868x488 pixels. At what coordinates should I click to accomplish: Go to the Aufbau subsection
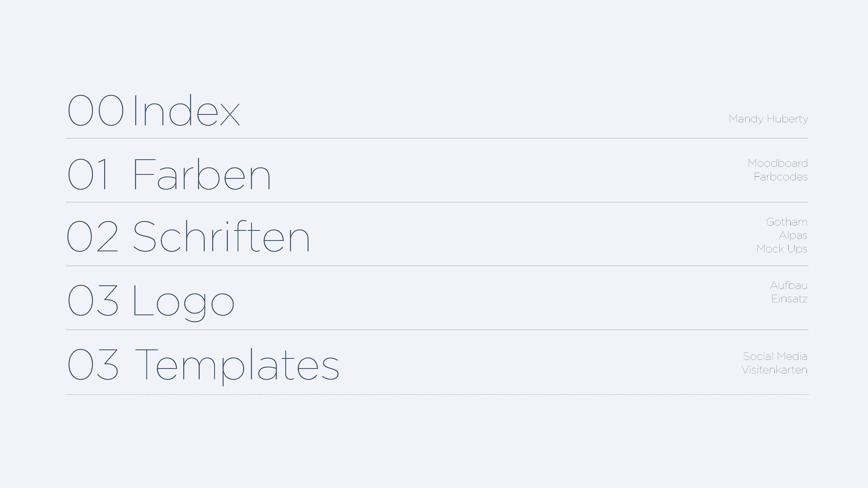click(789, 285)
